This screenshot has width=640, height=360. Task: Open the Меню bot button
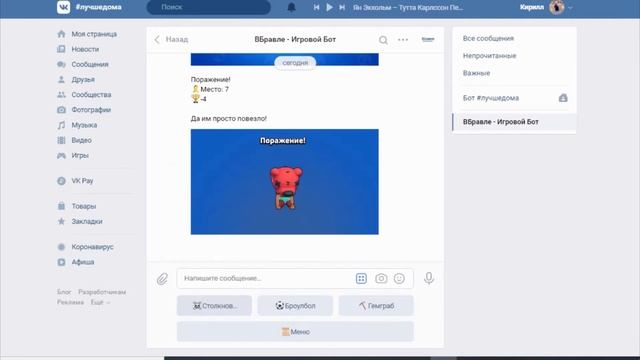pos(295,331)
